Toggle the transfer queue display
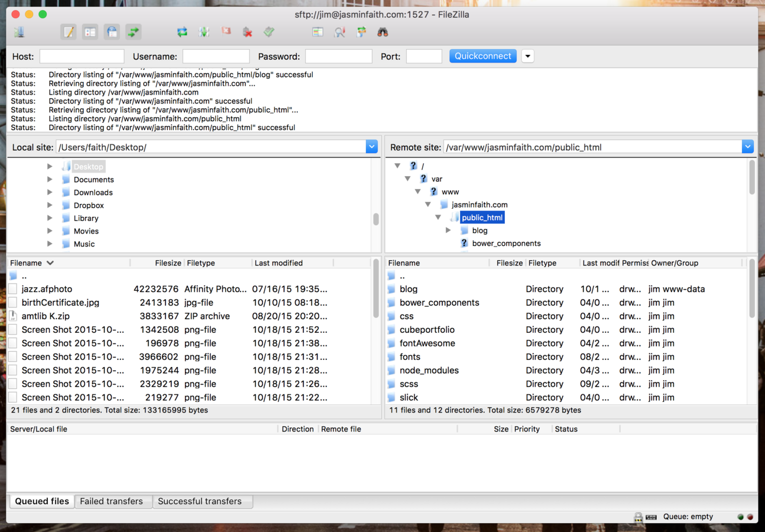 click(x=134, y=32)
